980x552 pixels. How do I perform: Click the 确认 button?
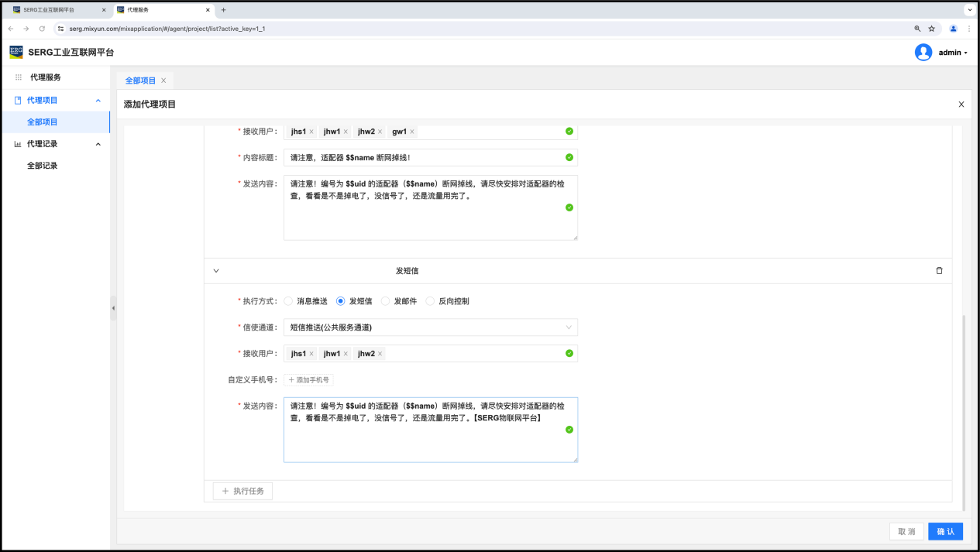(945, 532)
